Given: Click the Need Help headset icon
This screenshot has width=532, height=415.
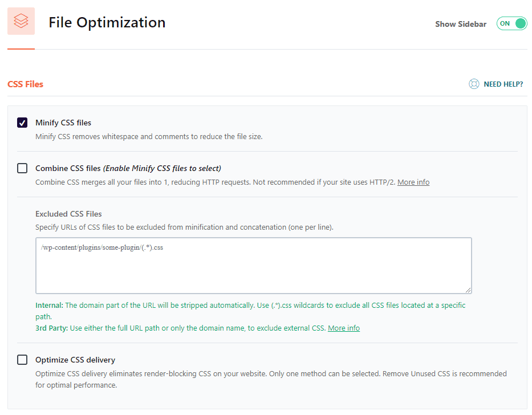Looking at the screenshot, I should [474, 84].
